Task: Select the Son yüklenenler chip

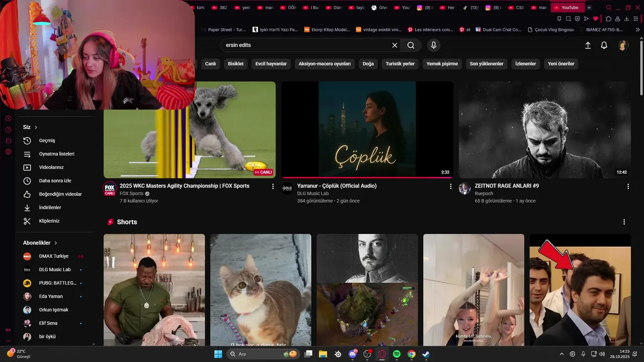Action: click(487, 64)
